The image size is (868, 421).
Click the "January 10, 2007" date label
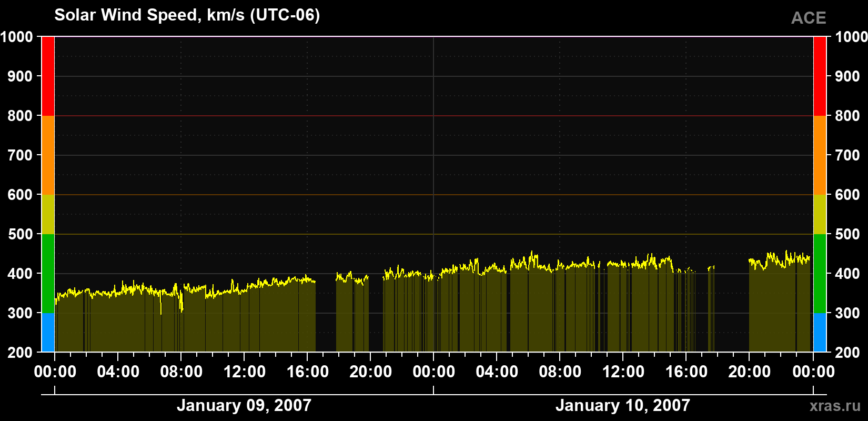[623, 405]
